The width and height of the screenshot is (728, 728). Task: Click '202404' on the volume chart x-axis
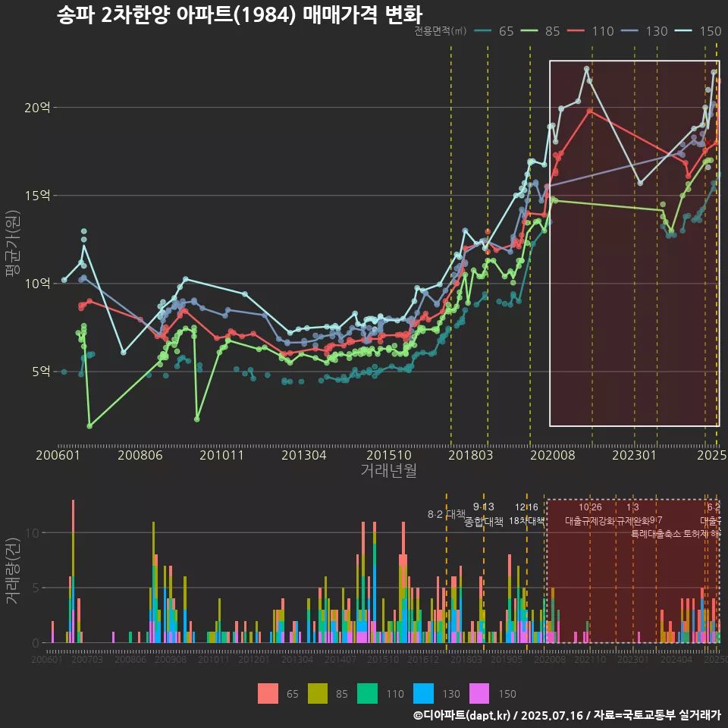click(676, 659)
